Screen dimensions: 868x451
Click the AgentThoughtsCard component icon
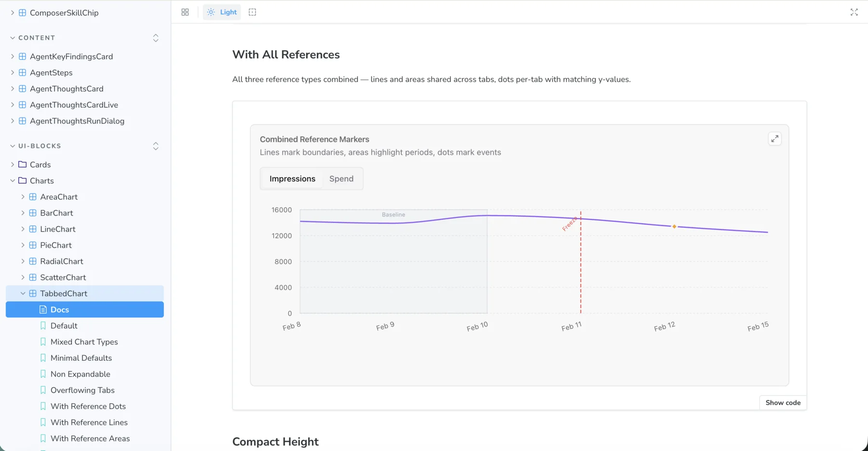coord(22,89)
